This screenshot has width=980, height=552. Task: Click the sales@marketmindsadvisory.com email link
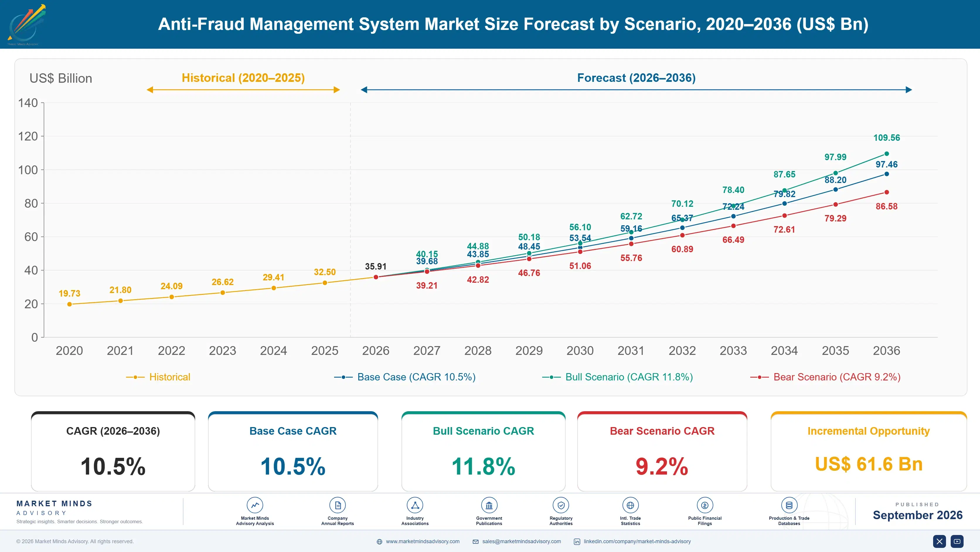(x=522, y=541)
